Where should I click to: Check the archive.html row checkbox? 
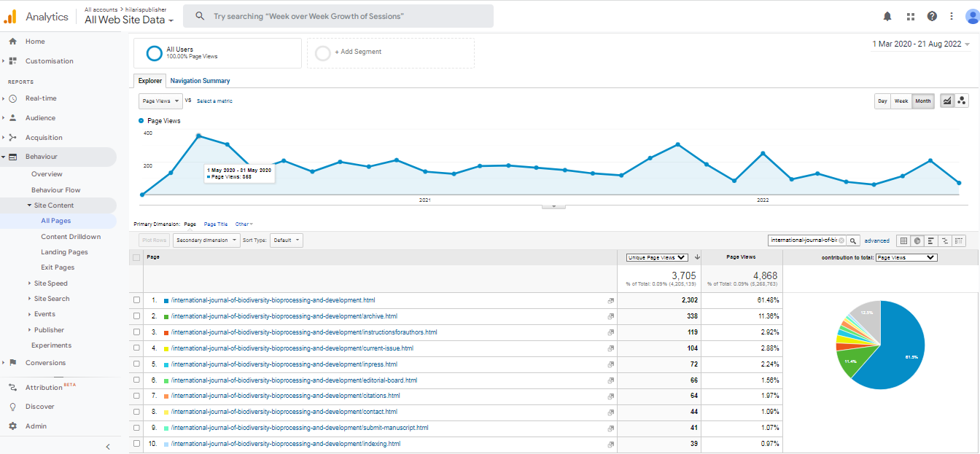[x=137, y=316]
